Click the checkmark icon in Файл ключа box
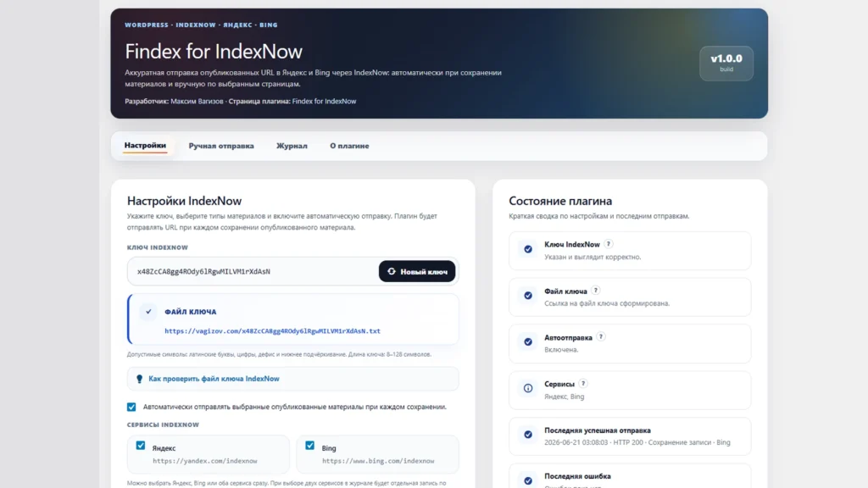Screen dimensions: 868x488 coord(148,312)
